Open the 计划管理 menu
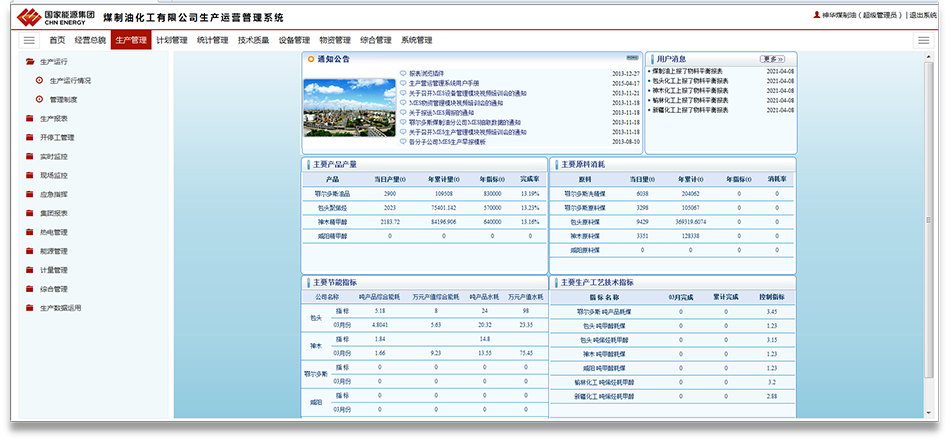The width and height of the screenshot is (950, 443). tap(171, 41)
